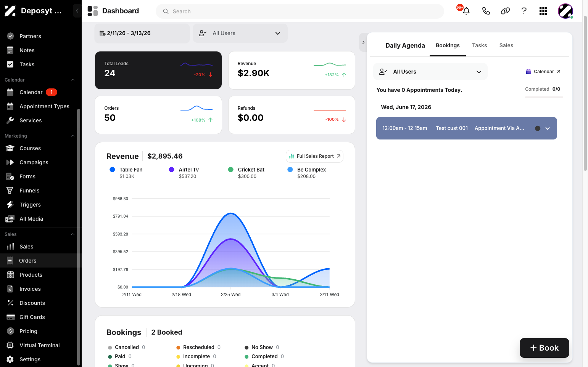Open the notifications bell icon
Screen dimensions: 588x367
point(466,11)
